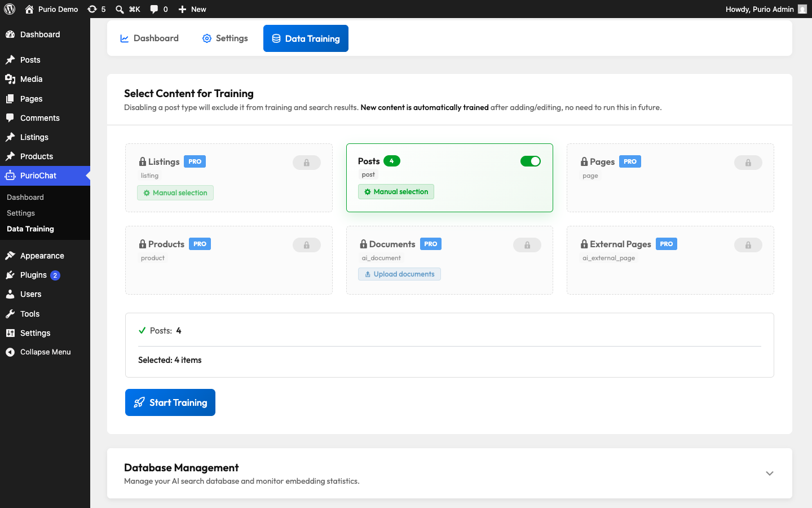Click the locked External Pages toggle
Screen dimensions: 812x508
(x=748, y=245)
